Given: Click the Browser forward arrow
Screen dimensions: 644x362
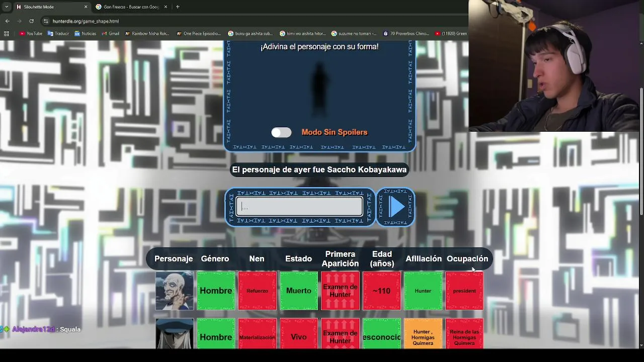Looking at the screenshot, I should tap(19, 21).
